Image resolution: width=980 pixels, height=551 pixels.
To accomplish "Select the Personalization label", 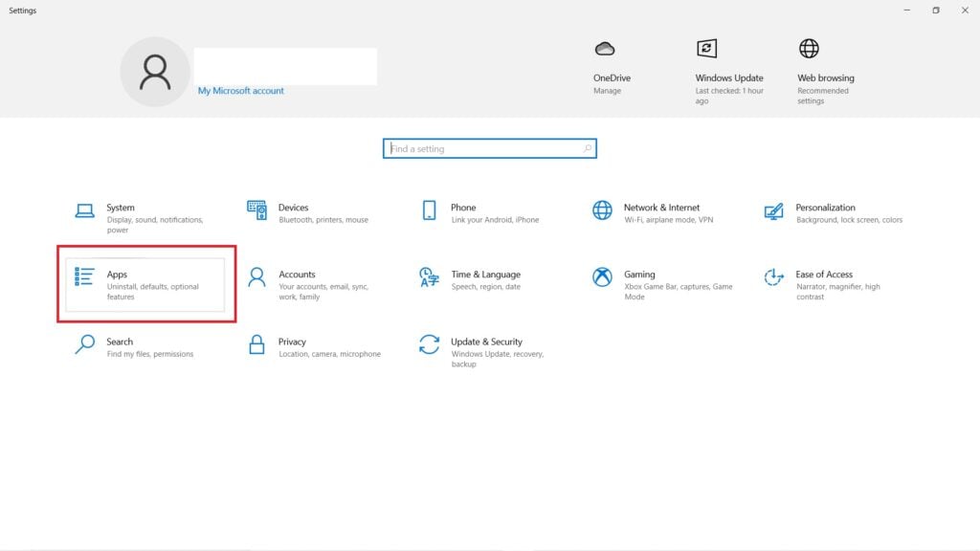I will click(825, 208).
